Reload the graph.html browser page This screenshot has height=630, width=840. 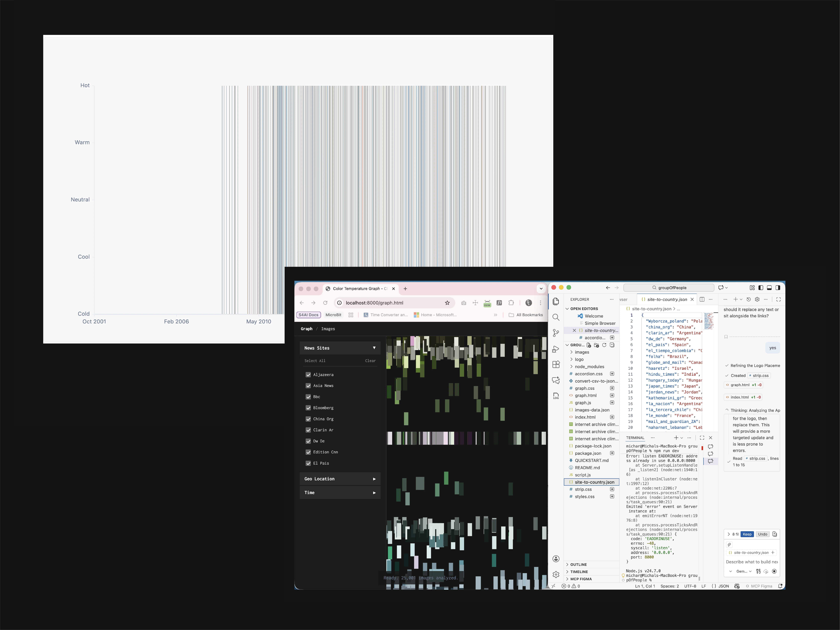(x=325, y=303)
